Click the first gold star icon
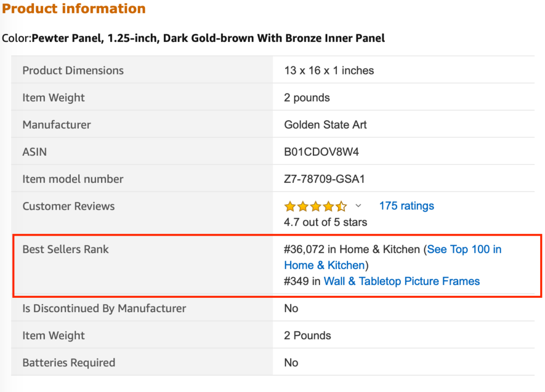545x392 pixels. pyautogui.click(x=290, y=206)
